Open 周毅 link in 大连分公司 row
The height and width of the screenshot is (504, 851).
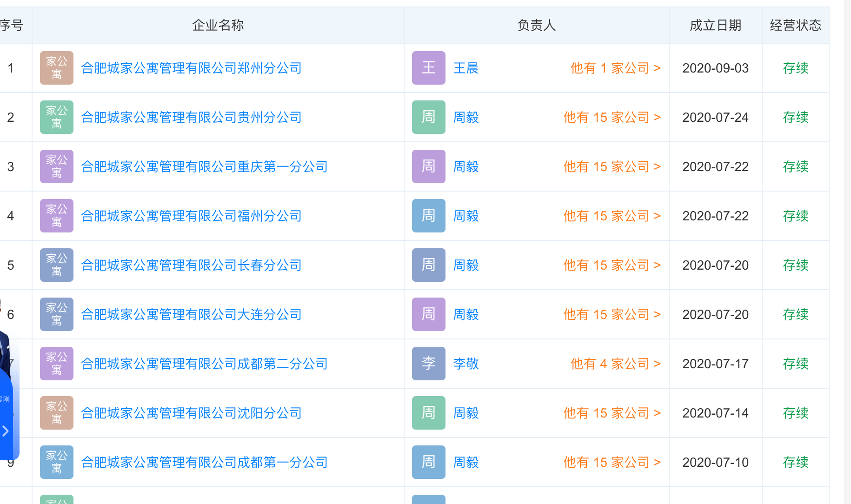[466, 315]
